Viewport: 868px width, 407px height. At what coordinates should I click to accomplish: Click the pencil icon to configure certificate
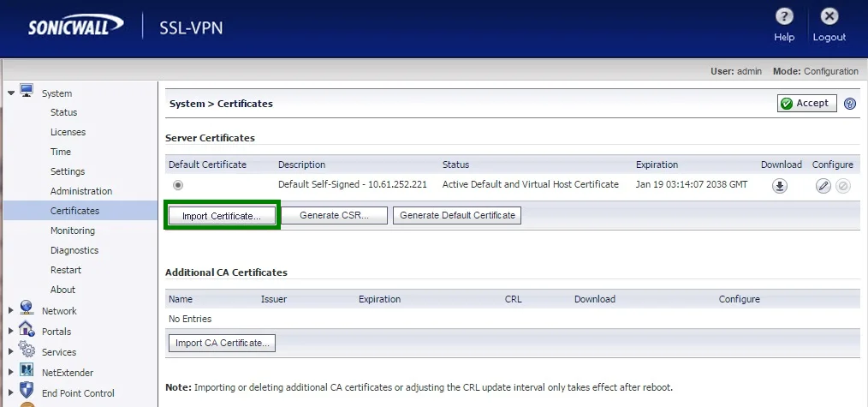pos(823,186)
